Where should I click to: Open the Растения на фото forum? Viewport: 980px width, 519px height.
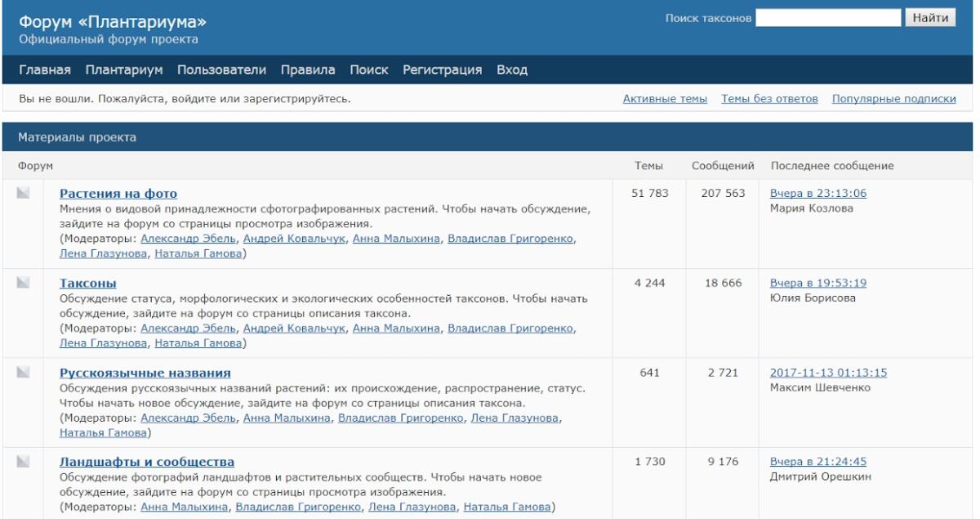[x=118, y=194]
